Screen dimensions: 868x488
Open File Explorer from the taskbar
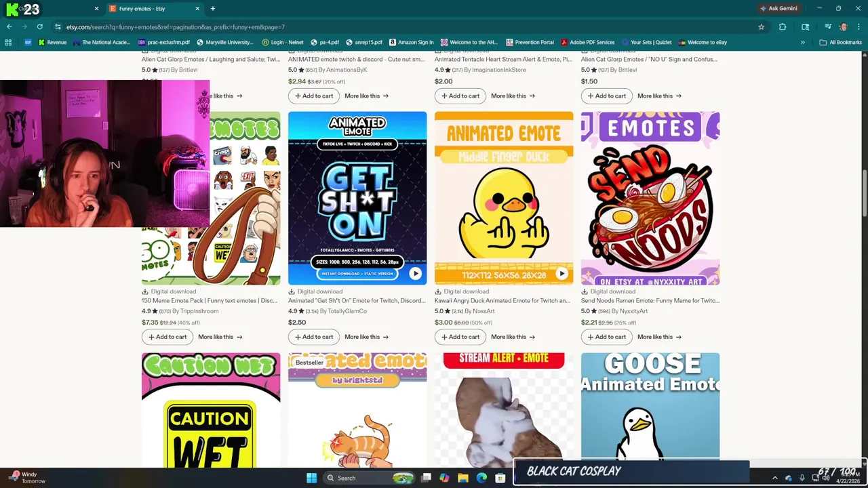click(463, 478)
